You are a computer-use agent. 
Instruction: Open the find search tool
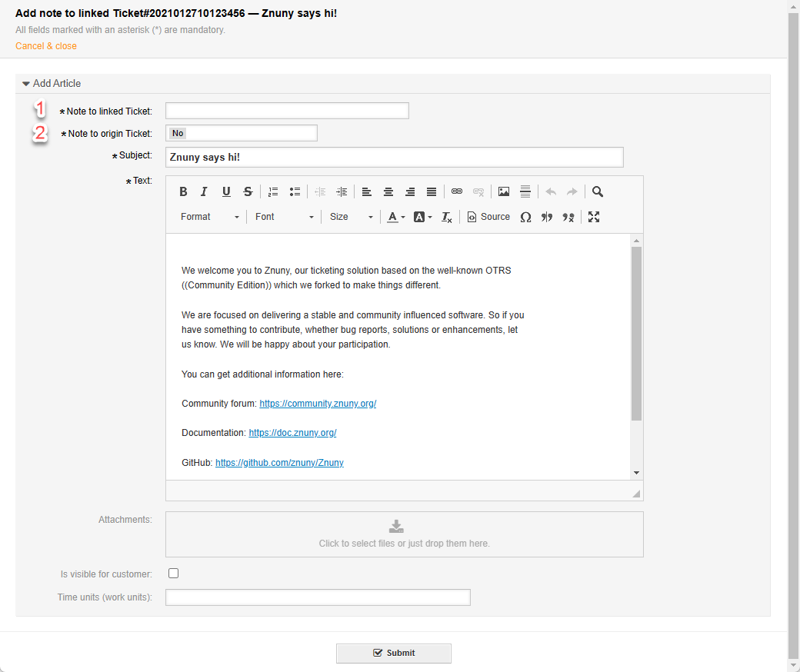(x=598, y=192)
